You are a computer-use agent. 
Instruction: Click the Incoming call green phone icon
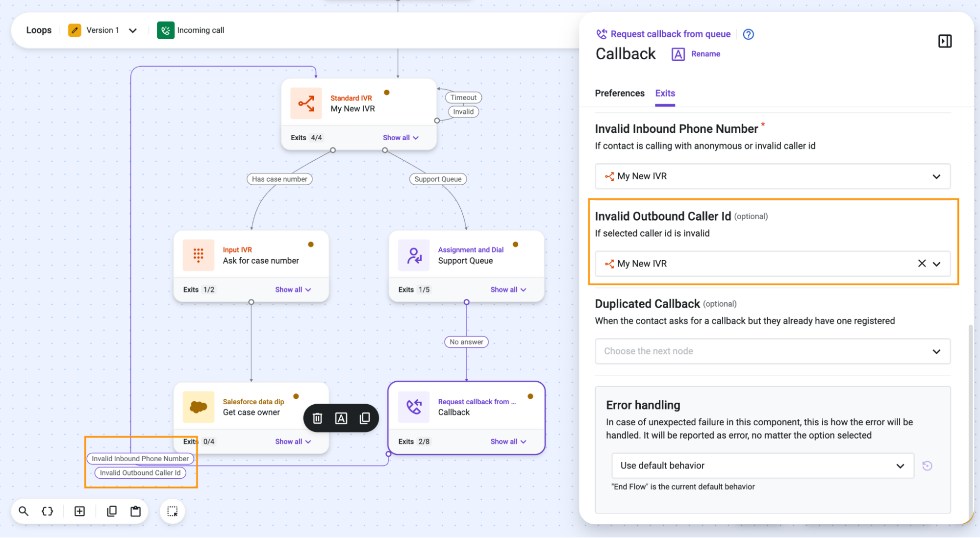(166, 30)
